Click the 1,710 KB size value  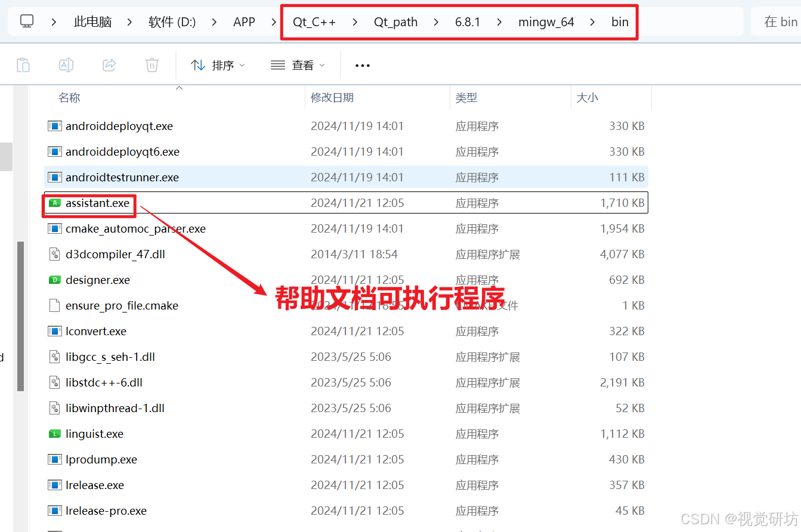click(x=622, y=203)
